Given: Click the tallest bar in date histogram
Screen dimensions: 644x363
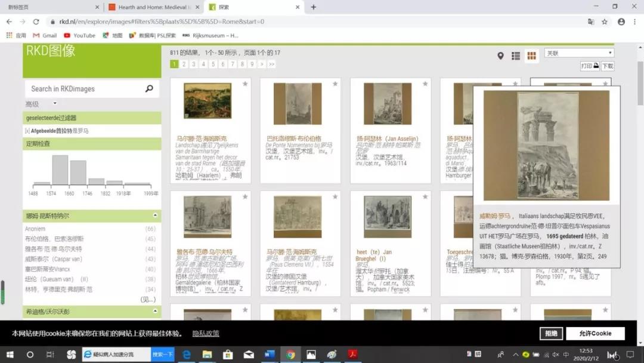Looking at the screenshot, I should (x=60, y=170).
